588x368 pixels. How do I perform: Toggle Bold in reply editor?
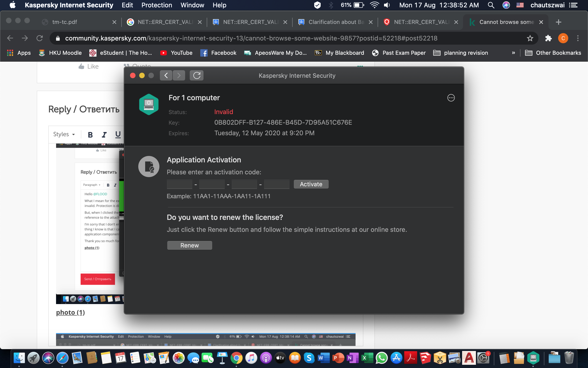click(90, 135)
